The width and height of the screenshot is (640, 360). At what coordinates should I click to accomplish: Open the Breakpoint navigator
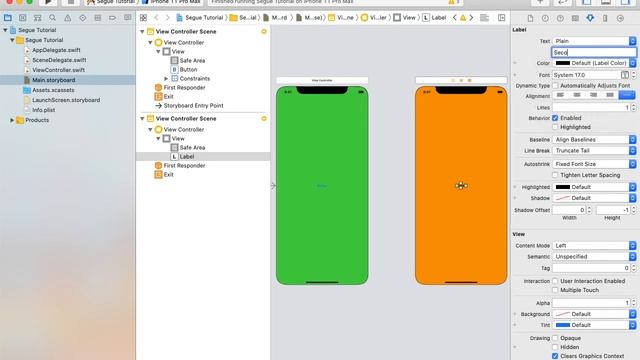pos(112,18)
